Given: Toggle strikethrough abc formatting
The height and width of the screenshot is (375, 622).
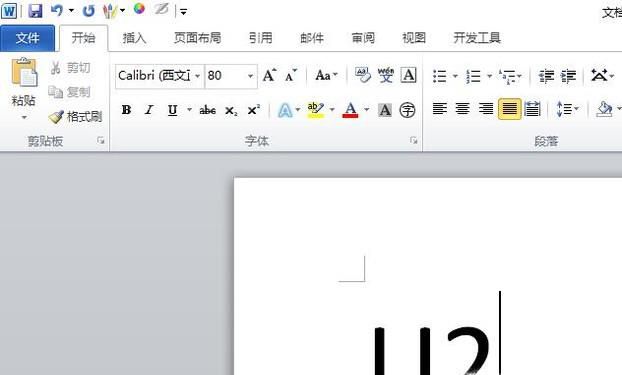Looking at the screenshot, I should point(207,110).
